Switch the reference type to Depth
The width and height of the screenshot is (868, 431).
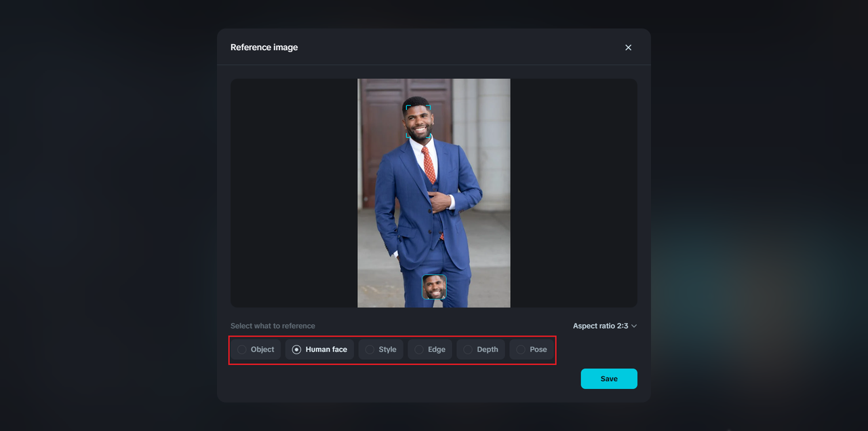481,350
